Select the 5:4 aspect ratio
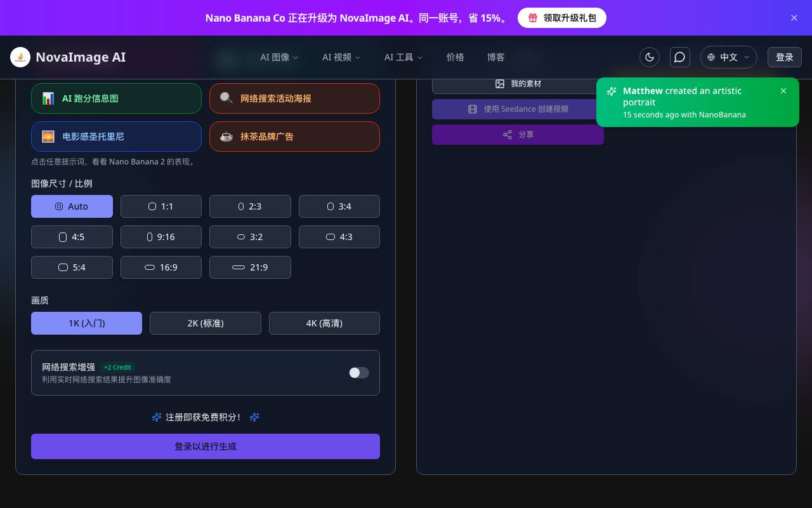Viewport: 812px width, 508px height. click(72, 267)
